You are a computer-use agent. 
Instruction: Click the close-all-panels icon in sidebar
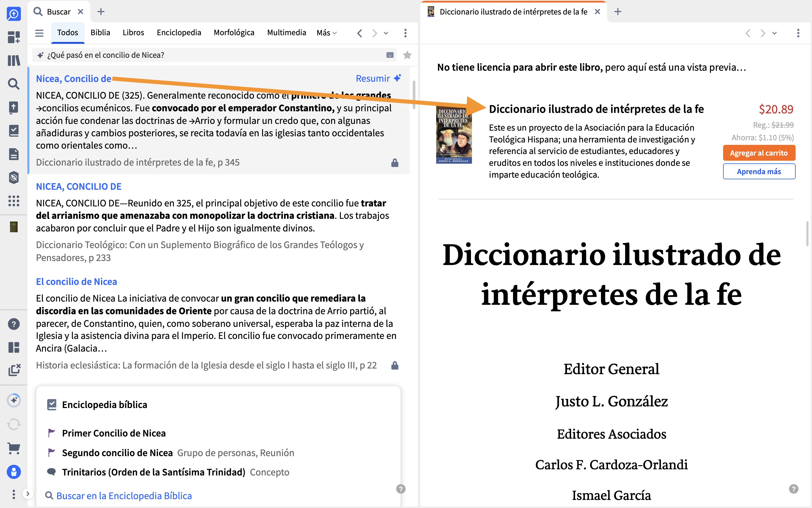tap(14, 370)
